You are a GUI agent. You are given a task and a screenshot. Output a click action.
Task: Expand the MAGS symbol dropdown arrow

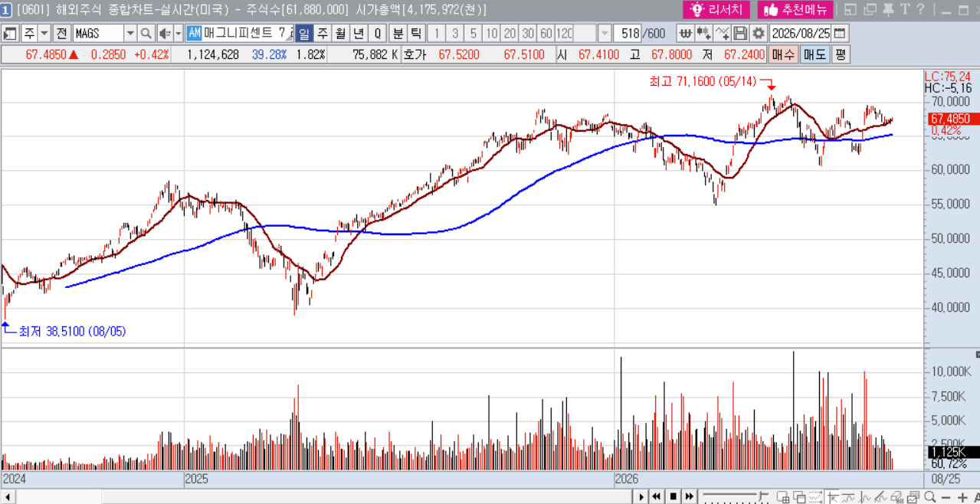[x=130, y=34]
